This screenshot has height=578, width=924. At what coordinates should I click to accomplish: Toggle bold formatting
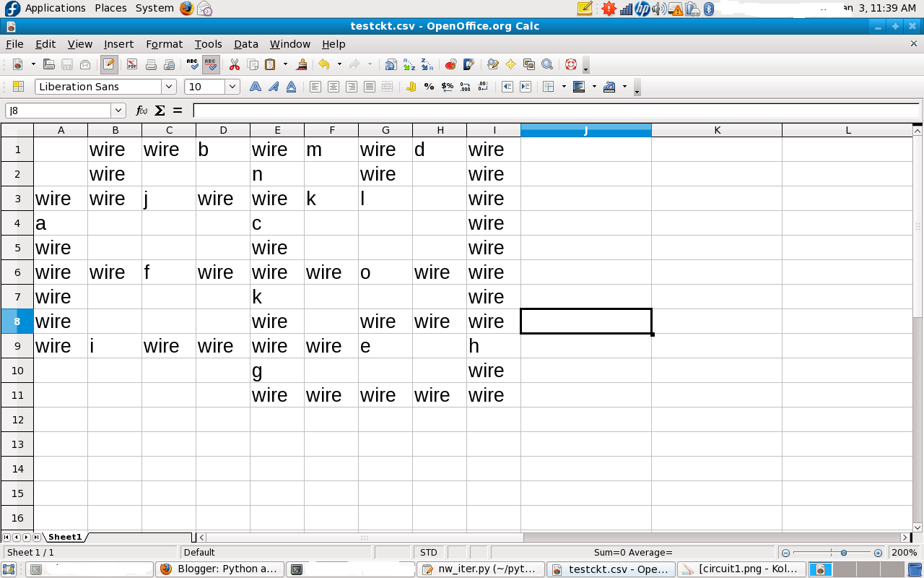click(x=256, y=87)
